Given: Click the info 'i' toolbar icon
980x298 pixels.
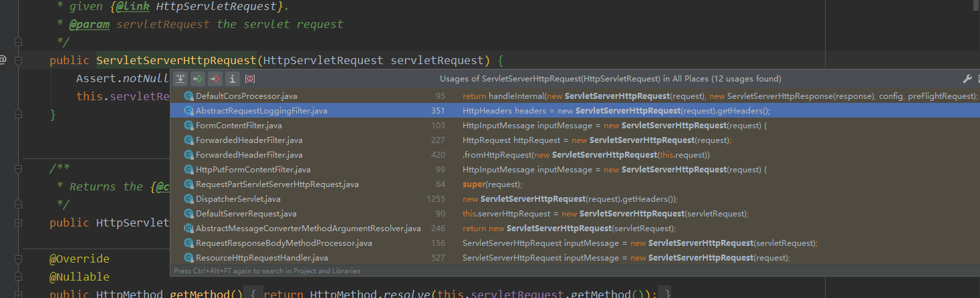Looking at the screenshot, I should point(233,79).
